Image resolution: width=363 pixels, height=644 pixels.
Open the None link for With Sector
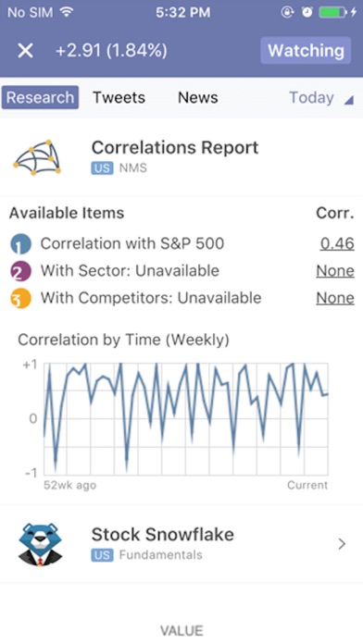coord(335,271)
